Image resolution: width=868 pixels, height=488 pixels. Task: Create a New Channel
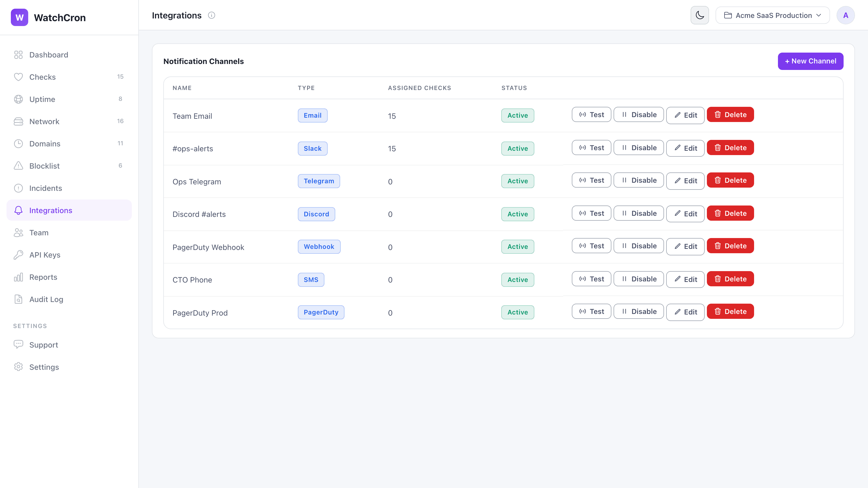point(810,61)
